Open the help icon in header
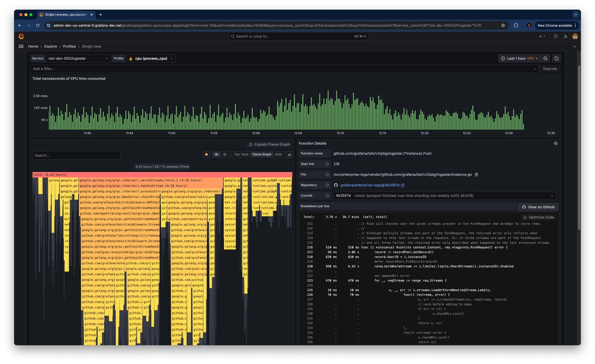Image resolution: width=595 pixels, height=364 pixels. (x=555, y=36)
